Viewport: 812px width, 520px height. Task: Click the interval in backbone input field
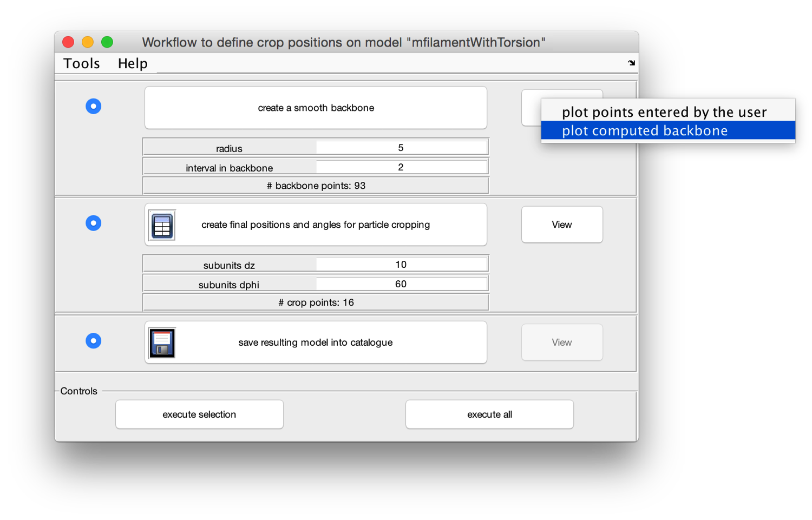(x=401, y=167)
